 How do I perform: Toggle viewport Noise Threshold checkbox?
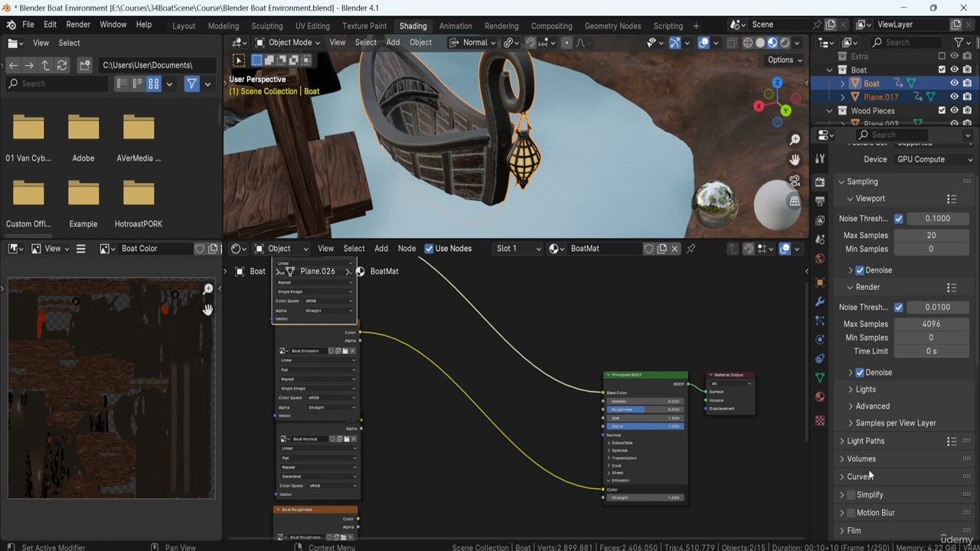pyautogui.click(x=899, y=219)
